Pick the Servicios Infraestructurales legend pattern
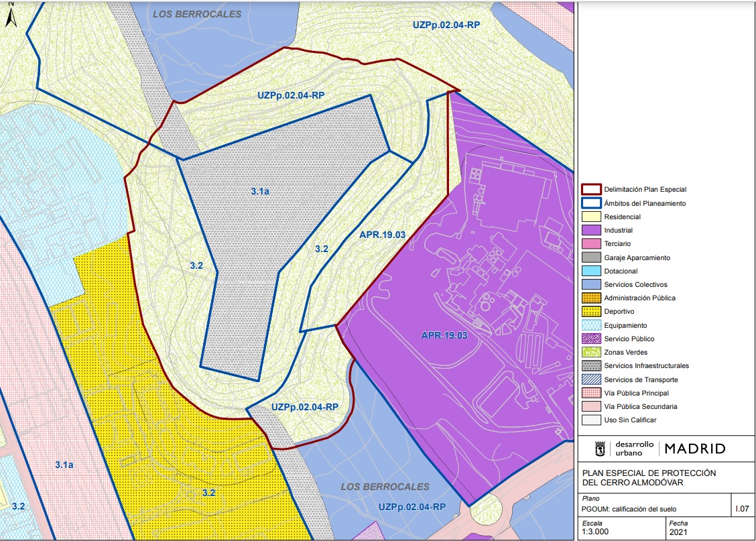 click(591, 366)
